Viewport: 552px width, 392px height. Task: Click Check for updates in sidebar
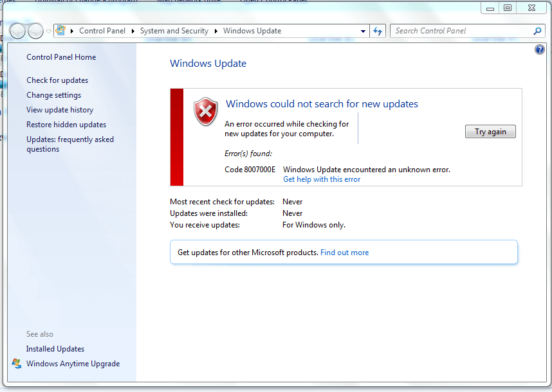[57, 80]
